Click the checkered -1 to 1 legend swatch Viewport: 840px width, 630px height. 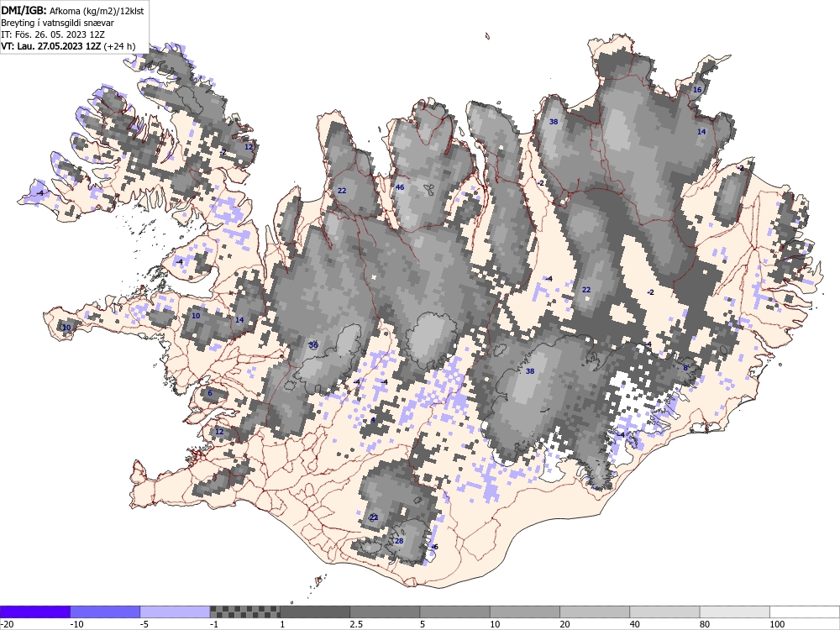pyautogui.click(x=244, y=612)
